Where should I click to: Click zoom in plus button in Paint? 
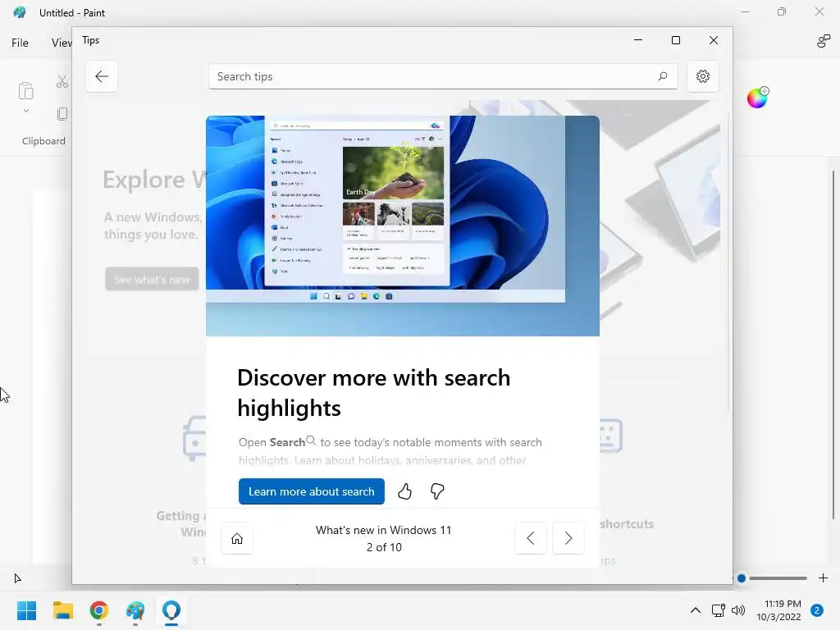pos(824,578)
